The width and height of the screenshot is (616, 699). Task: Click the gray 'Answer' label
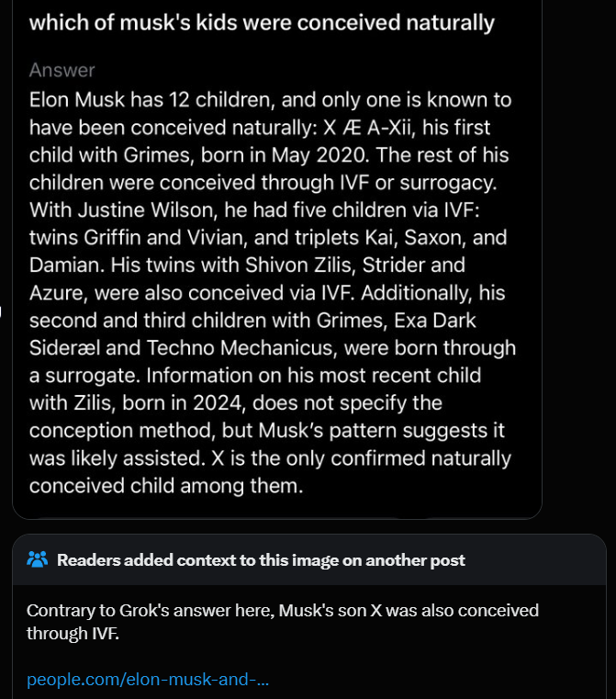pos(62,71)
